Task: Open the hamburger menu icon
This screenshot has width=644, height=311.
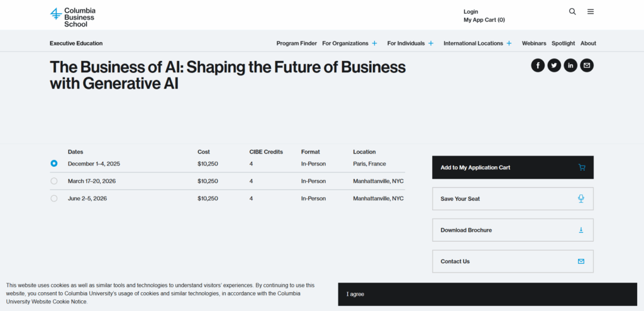Action: [591, 11]
